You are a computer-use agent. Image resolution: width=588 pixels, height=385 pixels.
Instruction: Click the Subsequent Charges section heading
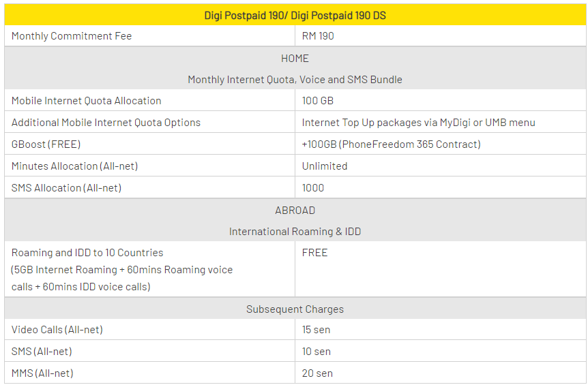295,309
